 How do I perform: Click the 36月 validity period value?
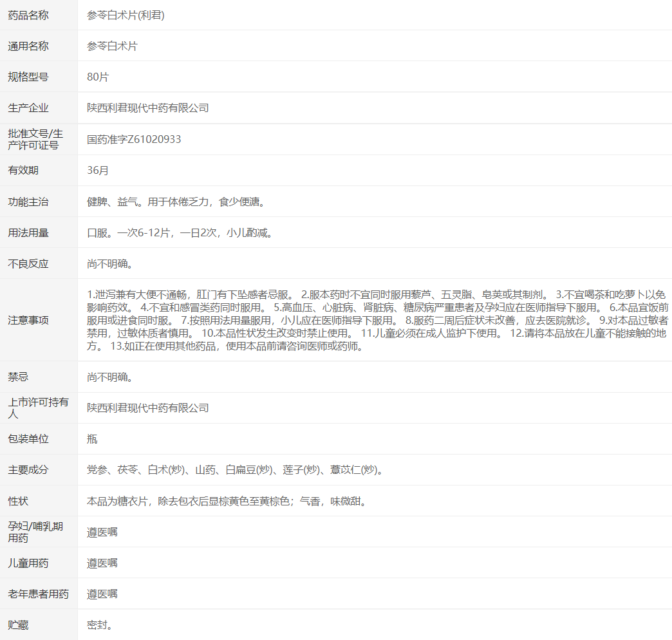98,171
